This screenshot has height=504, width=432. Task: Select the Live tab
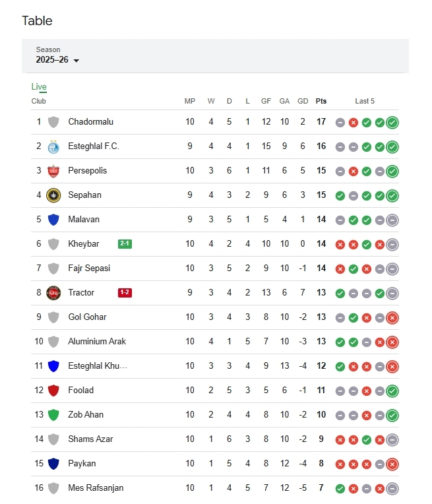tap(39, 87)
